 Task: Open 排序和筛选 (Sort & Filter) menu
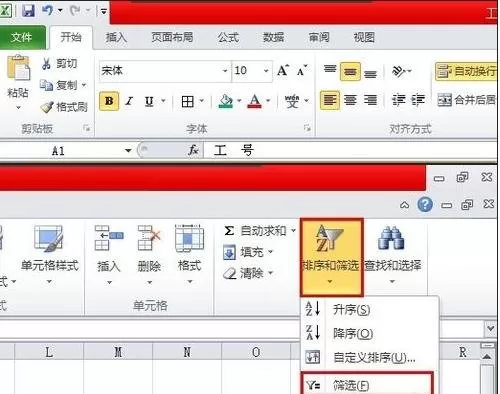pos(331,256)
